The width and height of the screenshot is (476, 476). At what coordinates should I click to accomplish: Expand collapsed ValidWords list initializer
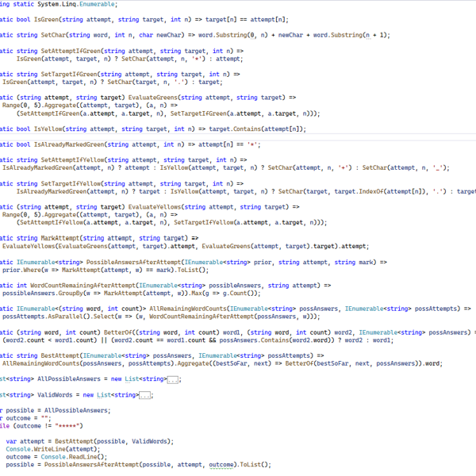pos(144,394)
